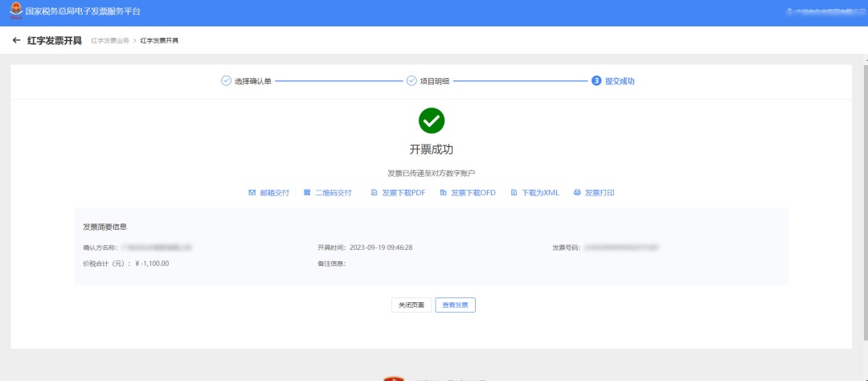
Task: Click the 查看发票 button
Action: click(455, 305)
